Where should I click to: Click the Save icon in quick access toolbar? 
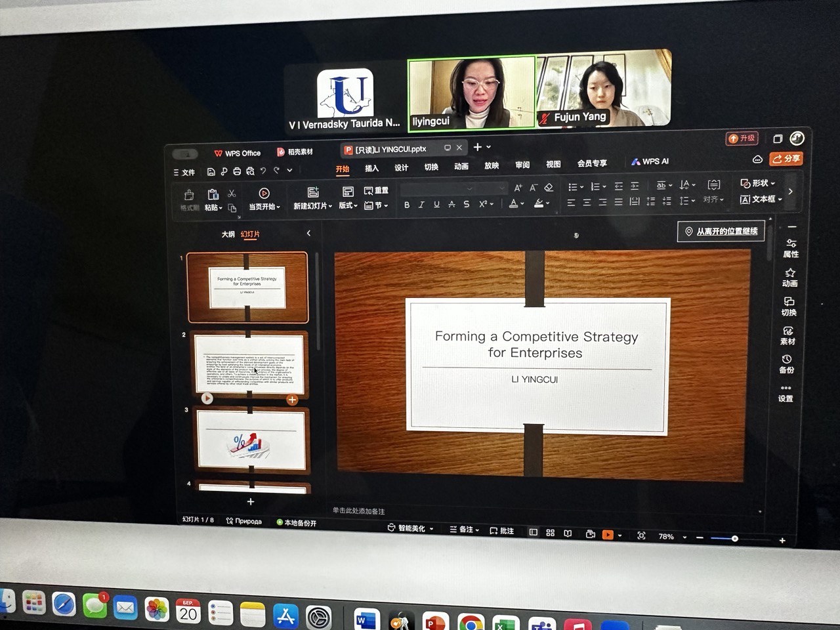tap(211, 172)
